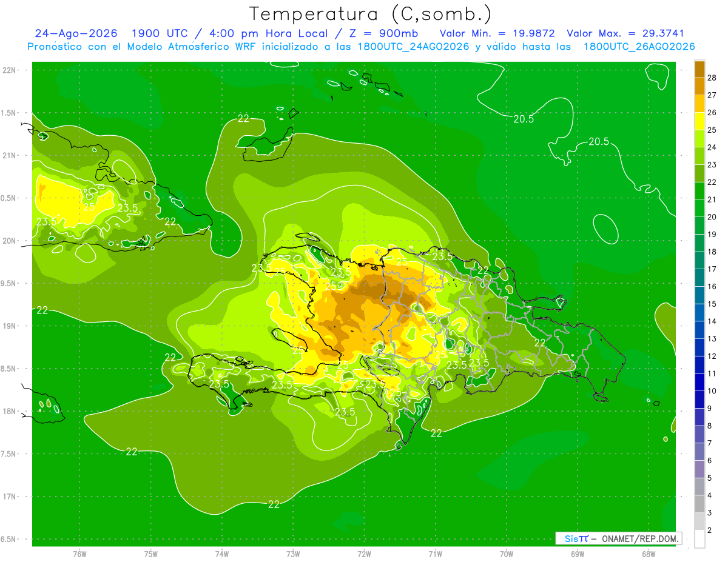The height and width of the screenshot is (562, 728).
Task: Click the '69W' longitude axis label
Action: pos(578,554)
